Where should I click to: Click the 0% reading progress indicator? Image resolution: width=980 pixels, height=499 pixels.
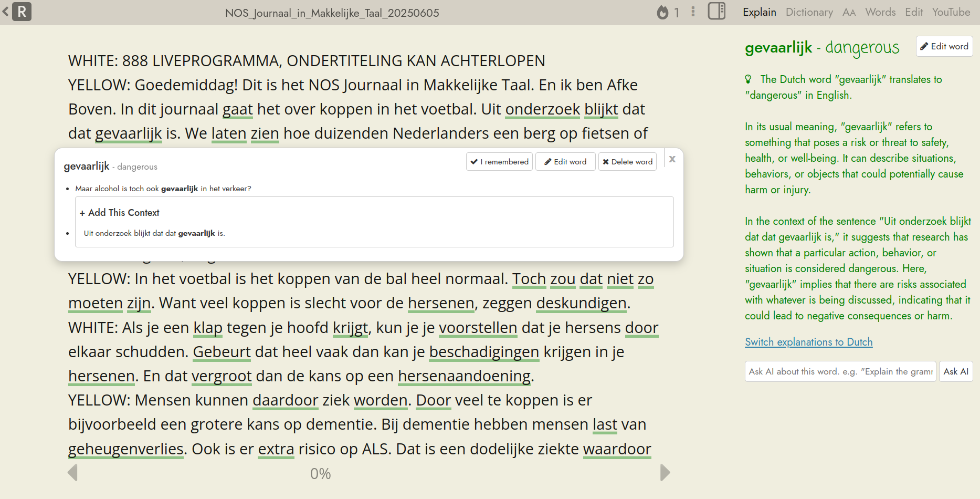320,474
